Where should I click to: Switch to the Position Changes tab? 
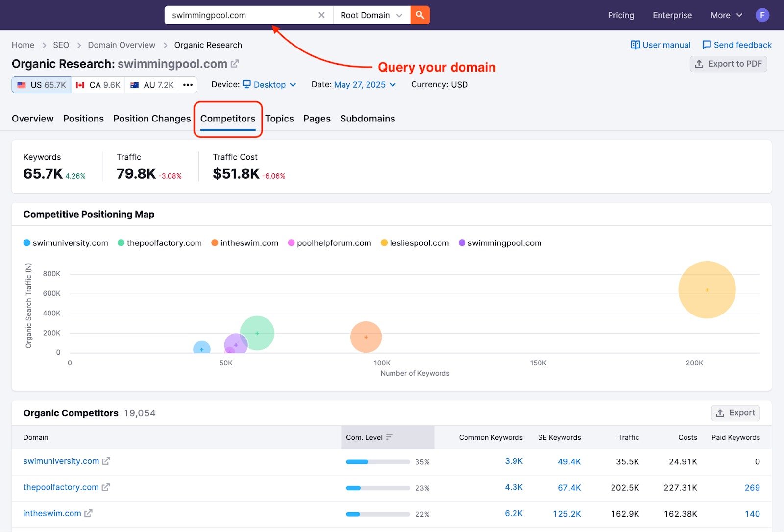pos(151,118)
